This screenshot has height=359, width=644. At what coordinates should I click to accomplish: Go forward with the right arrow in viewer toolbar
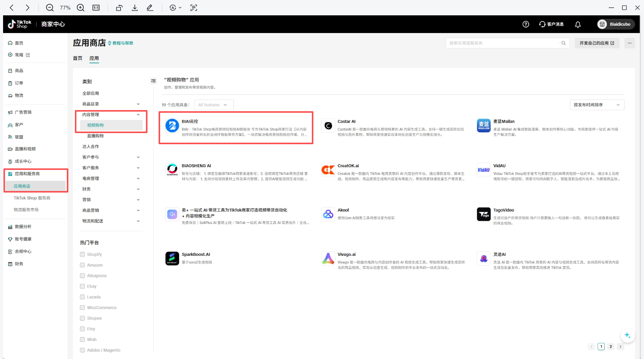27,8
